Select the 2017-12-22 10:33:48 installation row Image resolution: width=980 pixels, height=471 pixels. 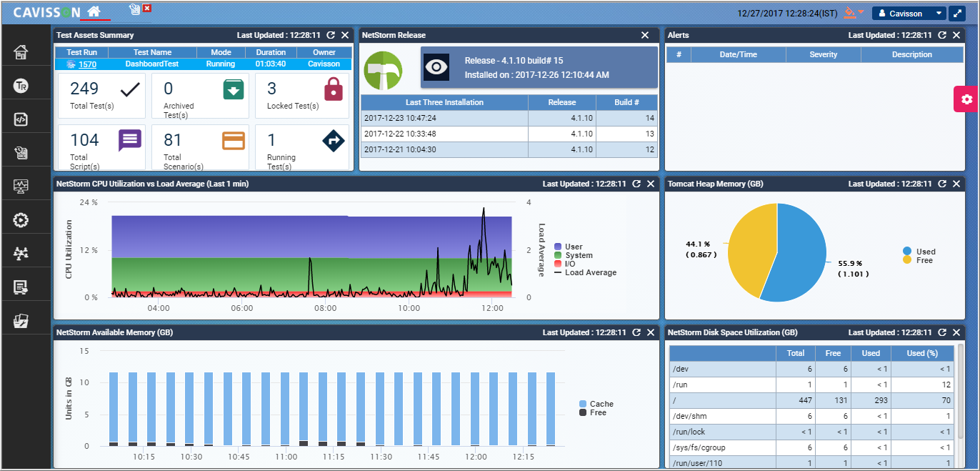(x=509, y=134)
